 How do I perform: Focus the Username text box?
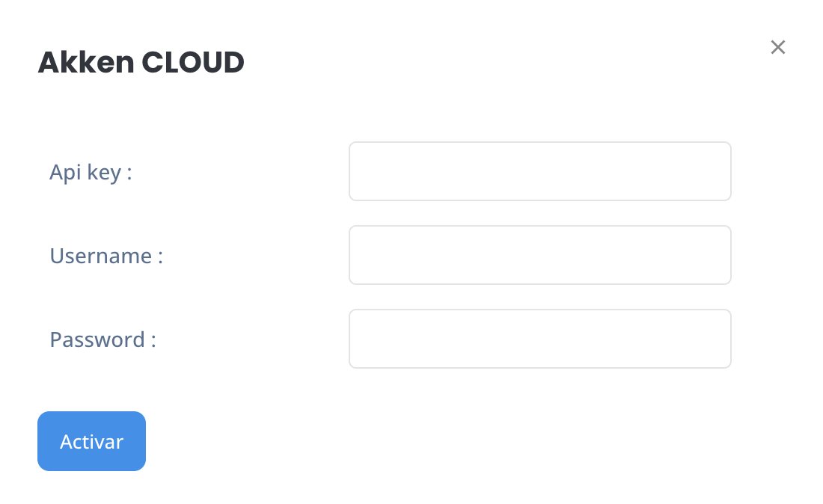540,255
